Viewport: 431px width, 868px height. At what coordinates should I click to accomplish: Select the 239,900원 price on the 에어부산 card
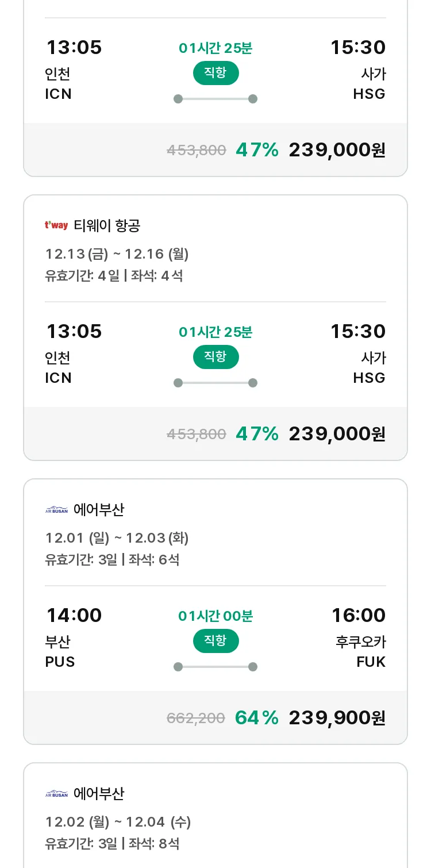(x=337, y=717)
